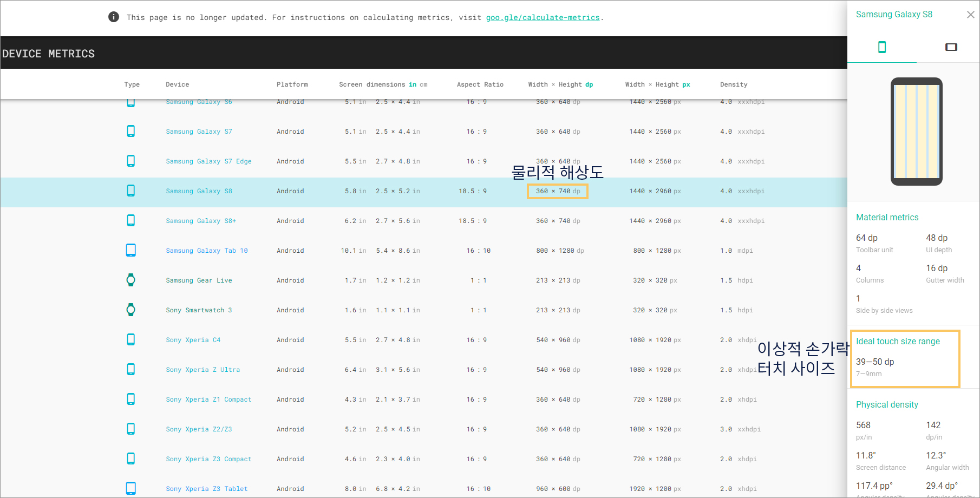Click phone icon for Sony Xperia Z Ultra
This screenshot has width=980, height=498.
(x=130, y=369)
